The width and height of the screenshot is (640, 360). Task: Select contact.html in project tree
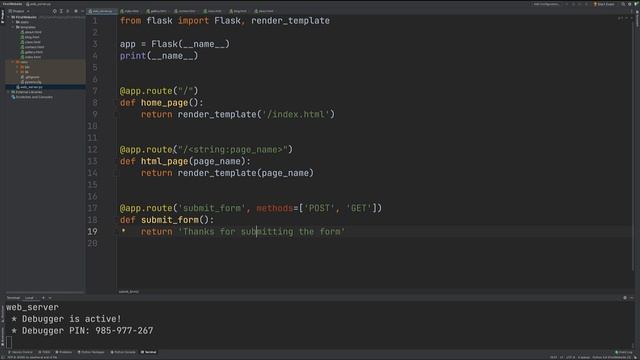coord(32,47)
